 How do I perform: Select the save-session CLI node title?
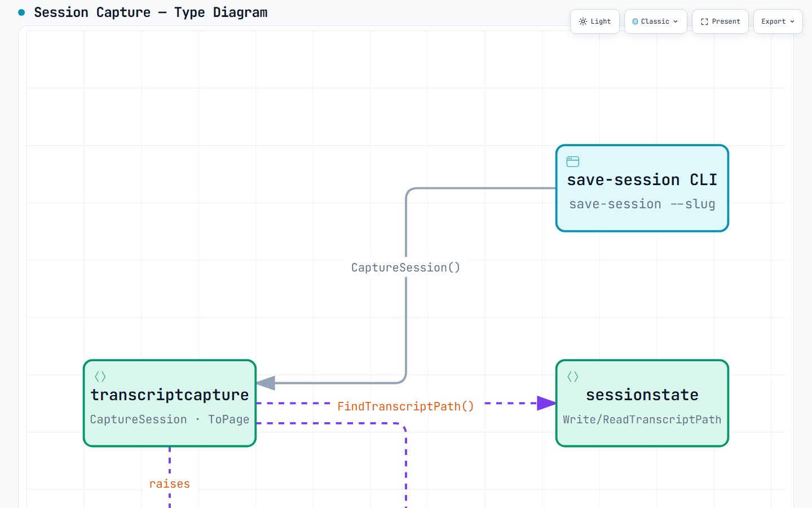(642, 180)
